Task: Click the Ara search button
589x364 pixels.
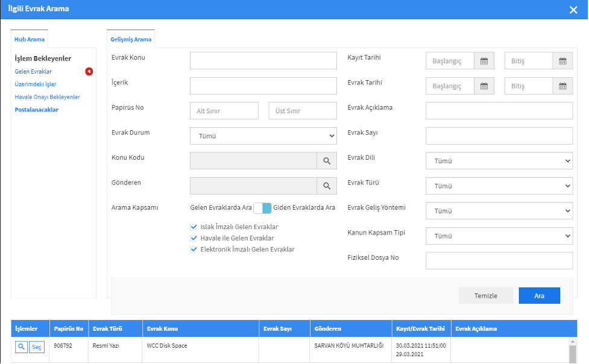Action: (540, 296)
